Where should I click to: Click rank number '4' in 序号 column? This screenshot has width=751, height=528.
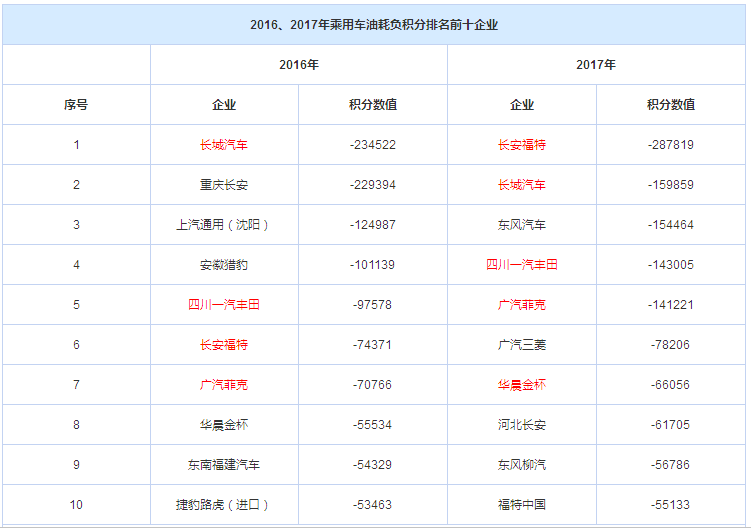pyautogui.click(x=76, y=264)
